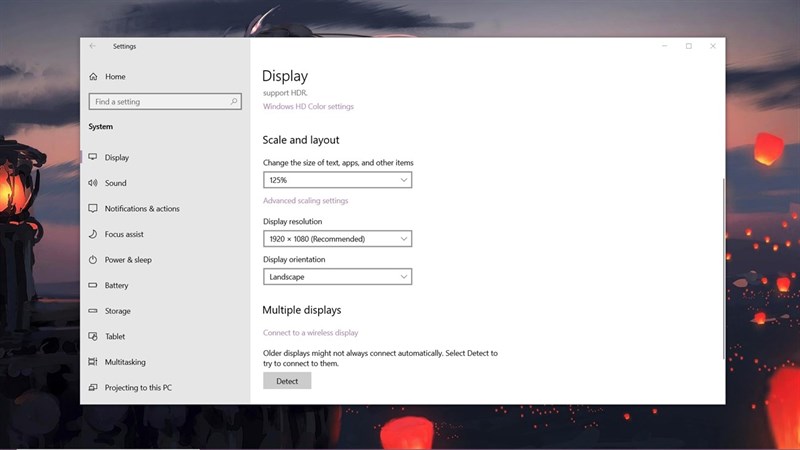Click the Multiple displays heading
This screenshot has width=800, height=450.
click(x=302, y=310)
